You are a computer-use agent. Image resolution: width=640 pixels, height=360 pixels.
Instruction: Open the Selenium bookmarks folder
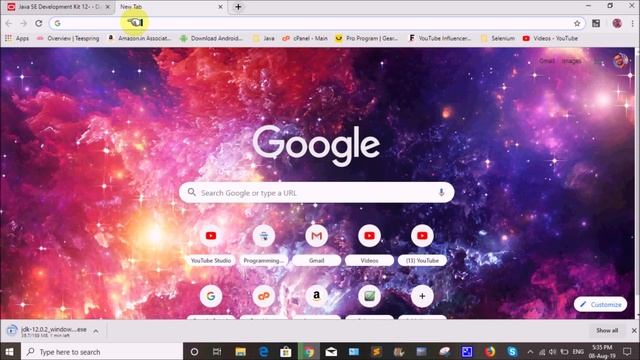pos(498,38)
